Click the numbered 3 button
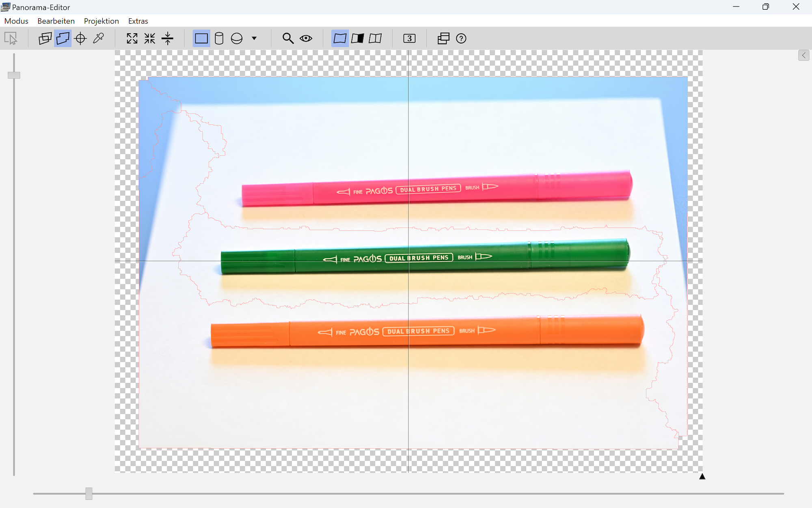 409,39
